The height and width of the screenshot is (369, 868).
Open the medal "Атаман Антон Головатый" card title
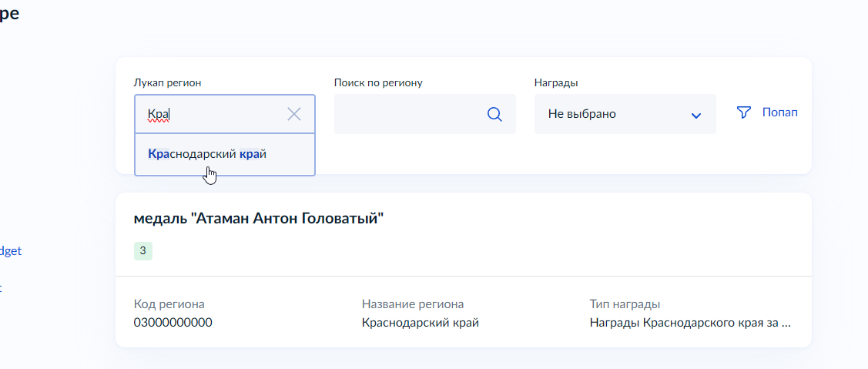click(259, 220)
